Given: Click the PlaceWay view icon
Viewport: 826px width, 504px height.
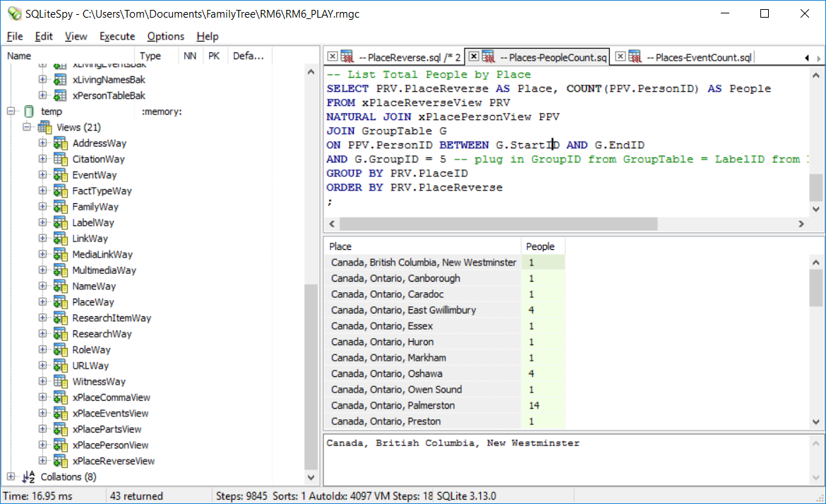Looking at the screenshot, I should coord(61,302).
